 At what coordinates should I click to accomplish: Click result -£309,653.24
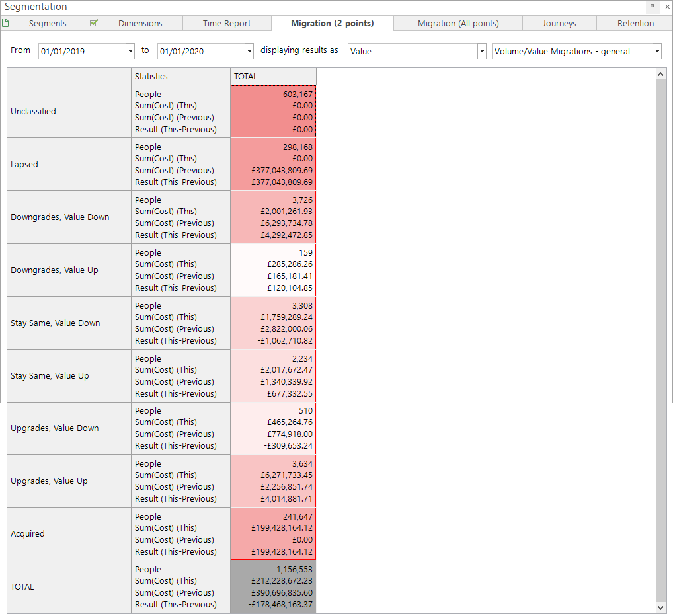click(x=288, y=445)
